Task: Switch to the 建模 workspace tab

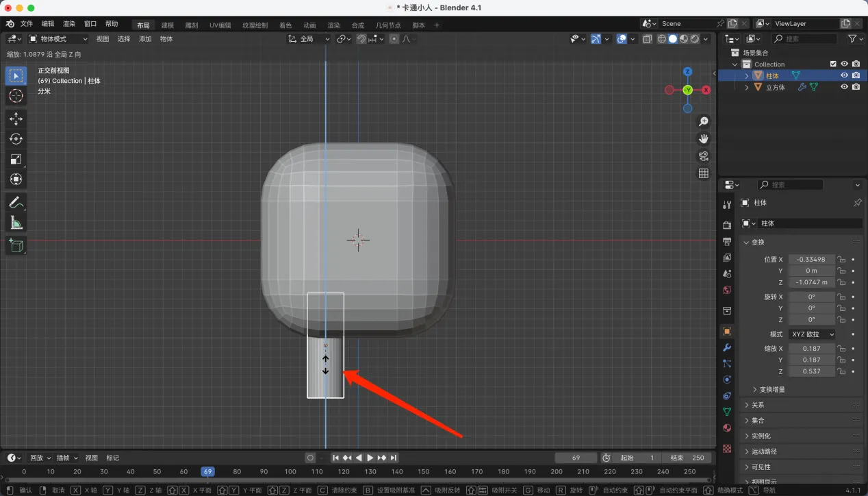Action: (167, 25)
